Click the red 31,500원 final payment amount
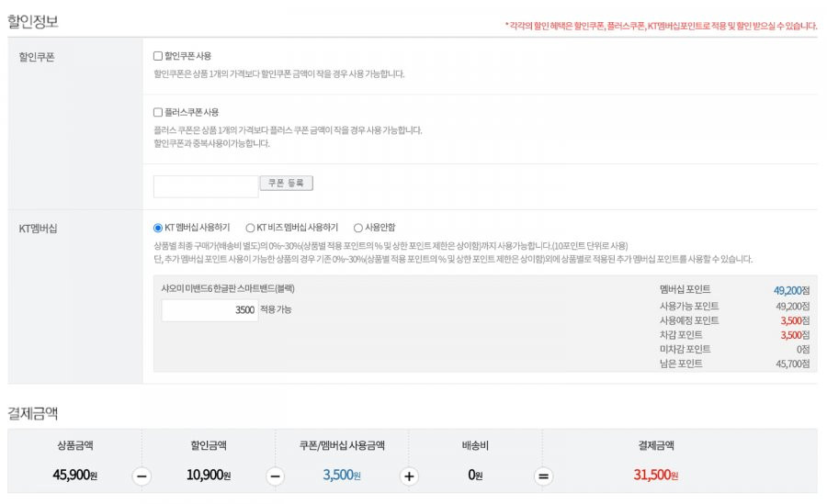This screenshot has width=827, height=504. (x=655, y=475)
